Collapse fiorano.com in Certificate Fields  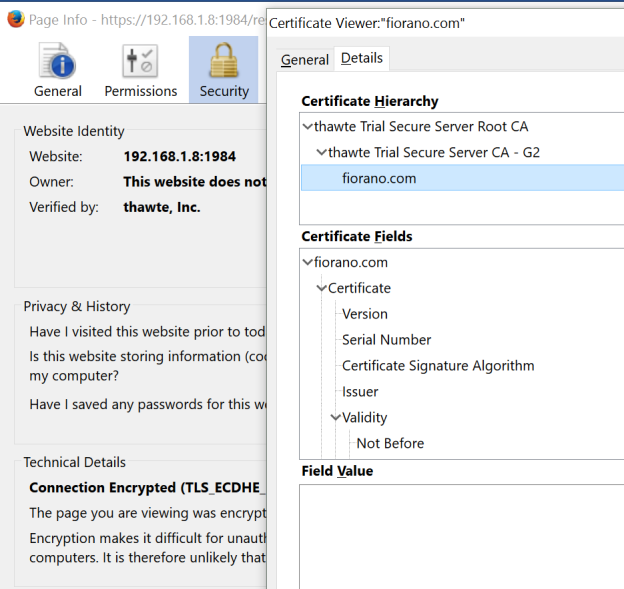[x=308, y=262]
